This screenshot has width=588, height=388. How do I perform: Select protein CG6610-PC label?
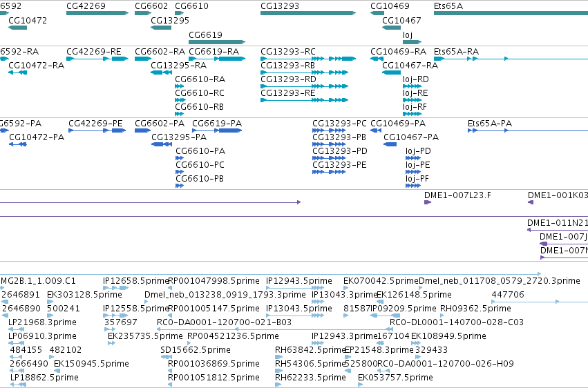(200, 165)
